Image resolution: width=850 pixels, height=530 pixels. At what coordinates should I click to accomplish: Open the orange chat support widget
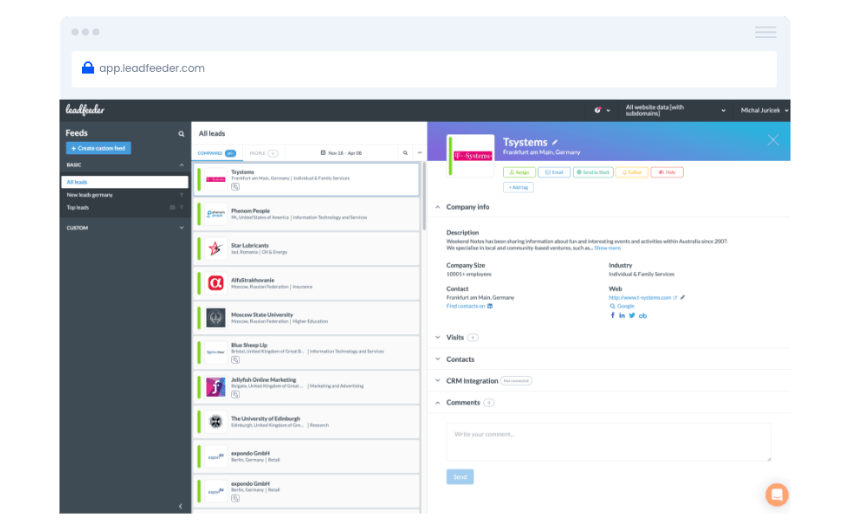click(776, 494)
